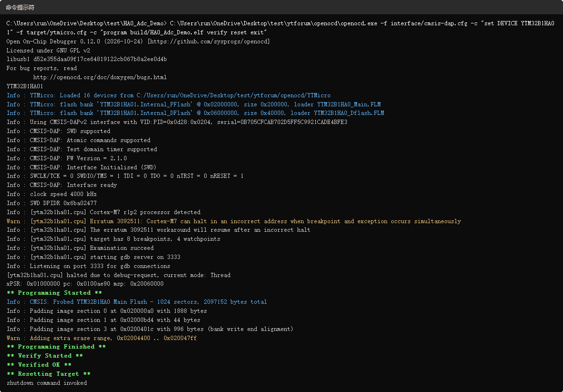
Task: Click the xPSR pc msp register line
Action: click(x=85, y=284)
